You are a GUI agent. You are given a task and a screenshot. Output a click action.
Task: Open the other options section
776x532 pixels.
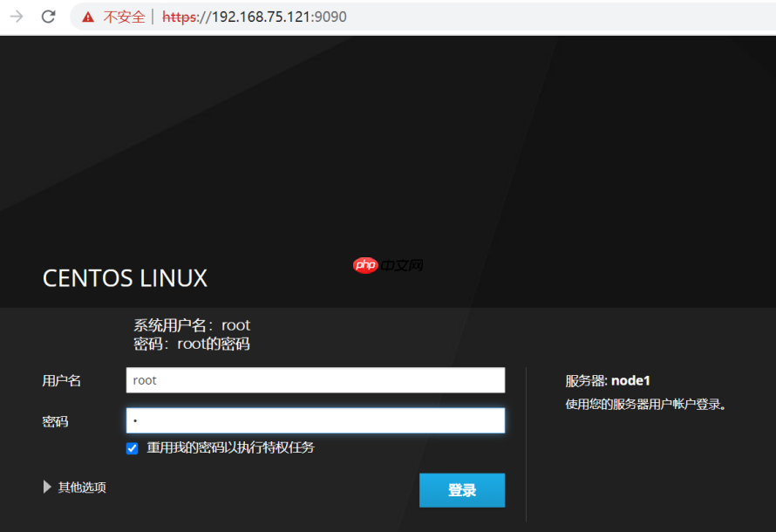click(x=81, y=487)
